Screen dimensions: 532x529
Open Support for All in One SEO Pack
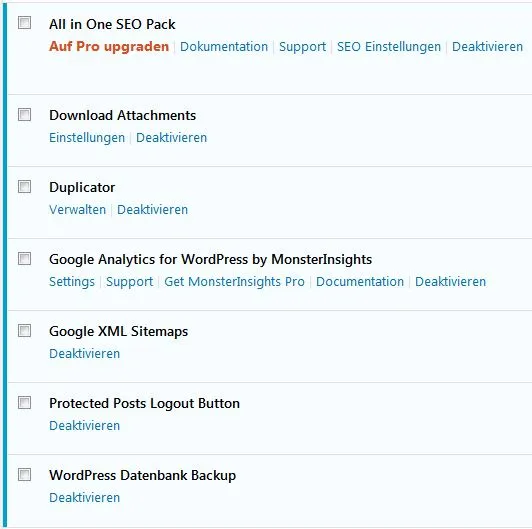coord(302,47)
